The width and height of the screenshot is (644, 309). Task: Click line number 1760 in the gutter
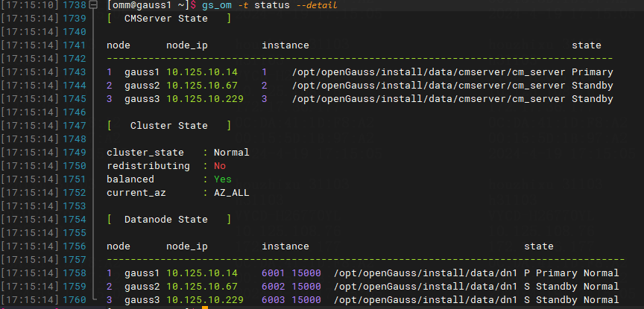point(75,300)
